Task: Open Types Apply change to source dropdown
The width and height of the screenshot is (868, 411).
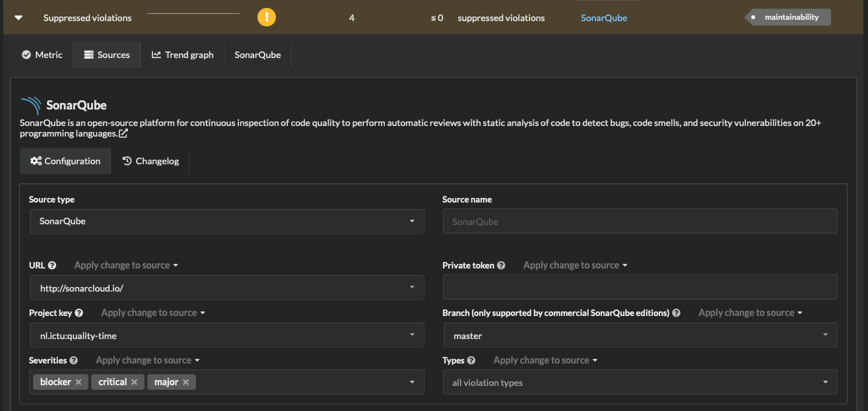Action: [545, 360]
